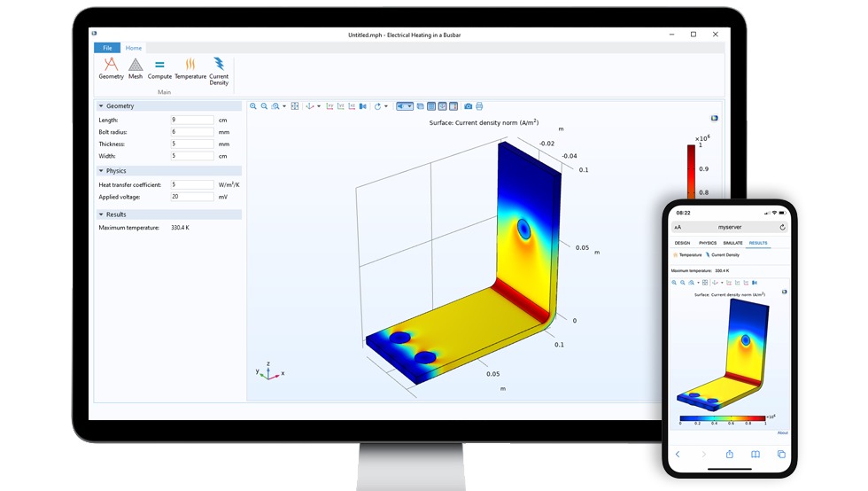Click the Mesh ribbon icon

coord(136,67)
